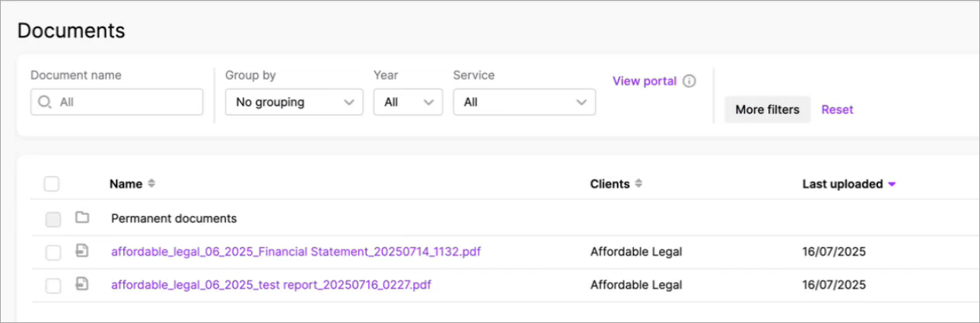Click the magnifier icon in Document name search
The width and height of the screenshot is (980, 323).
[45, 102]
